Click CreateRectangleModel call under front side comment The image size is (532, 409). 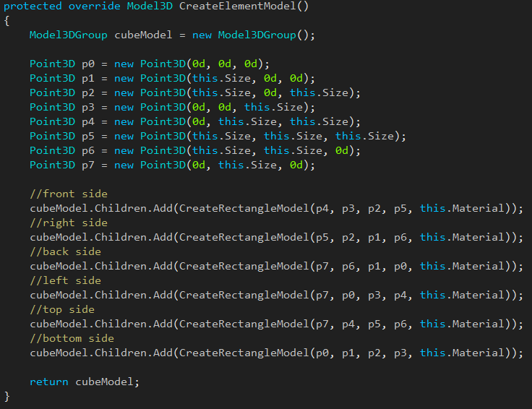244,208
